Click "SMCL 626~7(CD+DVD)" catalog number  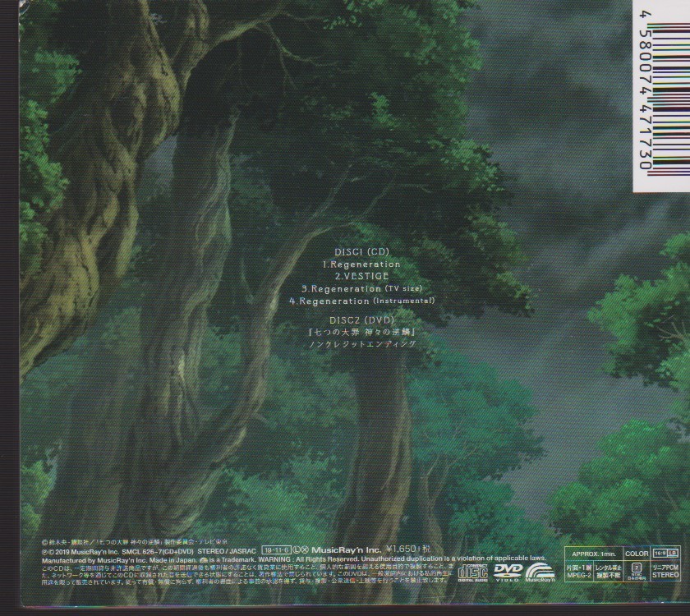[158, 551]
